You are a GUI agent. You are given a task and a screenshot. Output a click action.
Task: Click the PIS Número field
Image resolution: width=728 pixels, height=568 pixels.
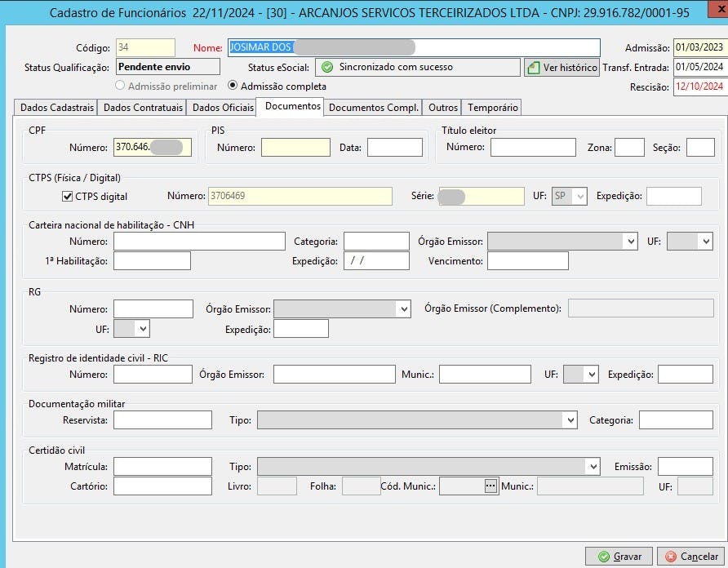(x=295, y=147)
